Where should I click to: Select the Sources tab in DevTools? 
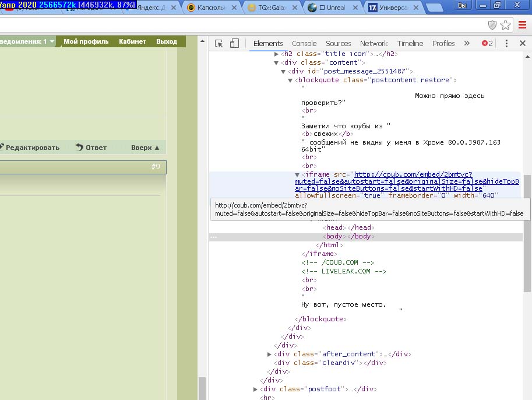pyautogui.click(x=338, y=43)
